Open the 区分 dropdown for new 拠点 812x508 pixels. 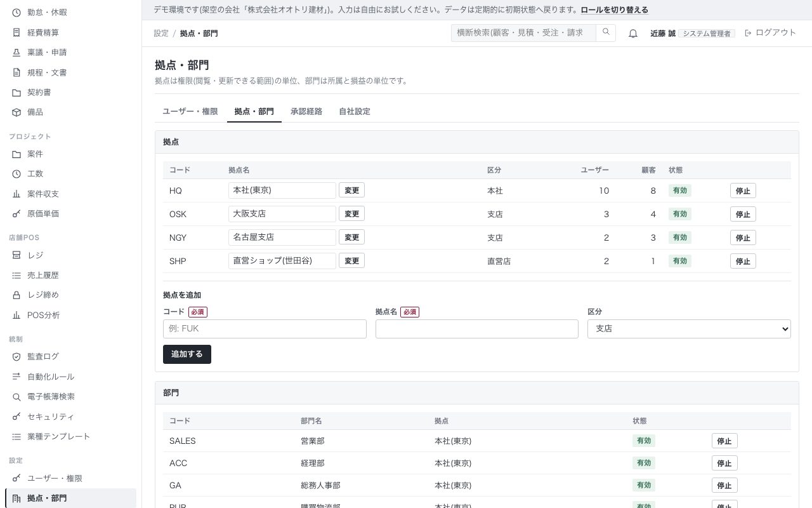click(x=689, y=328)
